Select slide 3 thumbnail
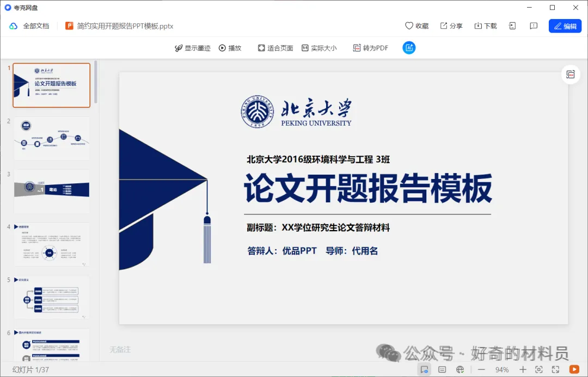 [52, 191]
